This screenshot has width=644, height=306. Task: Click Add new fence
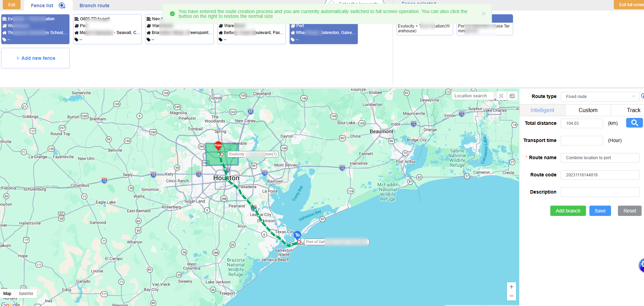coord(35,58)
